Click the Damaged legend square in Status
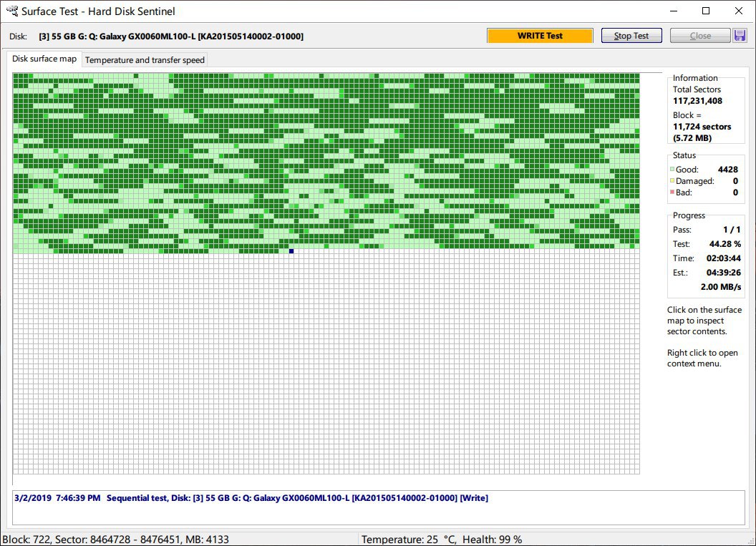Screen dimensions: 756x546 [x=672, y=181]
